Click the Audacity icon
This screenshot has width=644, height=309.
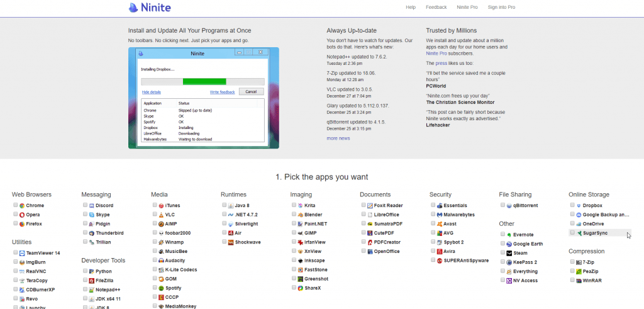(x=162, y=261)
